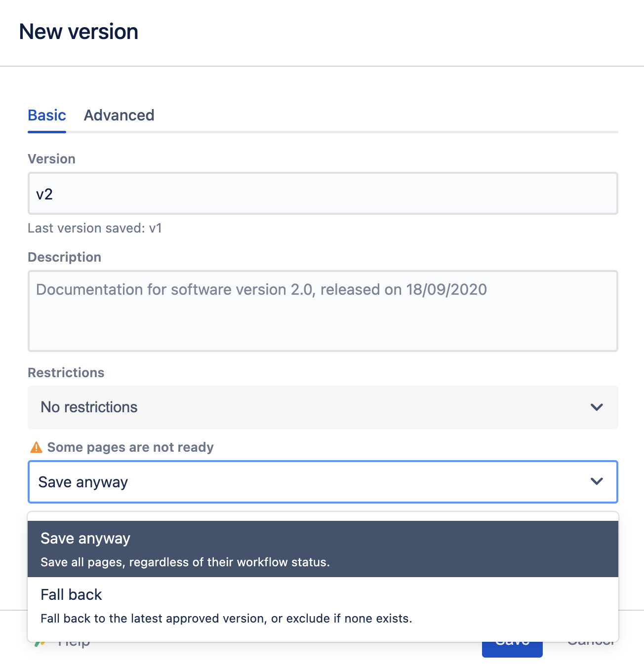Select the Basic tab
This screenshot has width=644, height=665.
point(47,115)
